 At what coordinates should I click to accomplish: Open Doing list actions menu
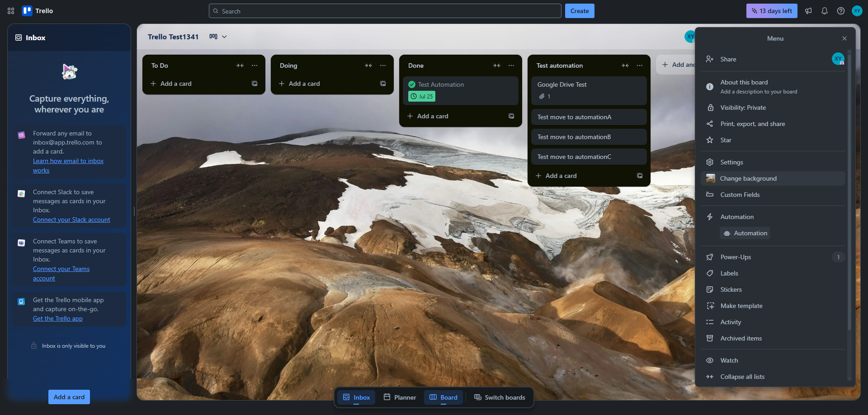383,65
